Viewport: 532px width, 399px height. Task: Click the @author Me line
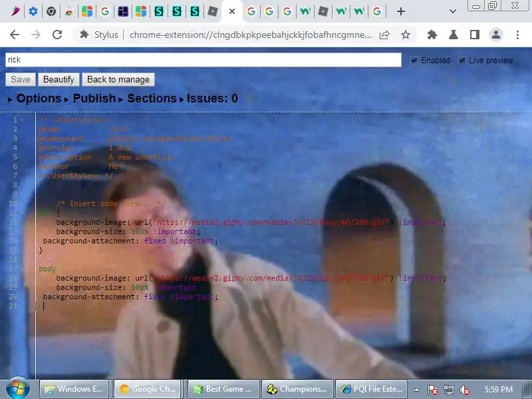[78, 166]
